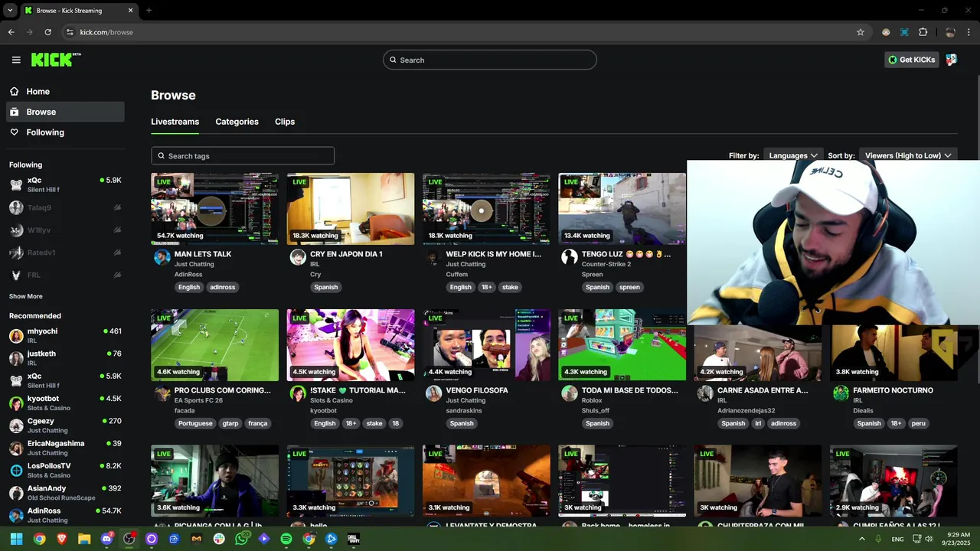Go back in browser history
The width and height of the screenshot is (980, 551).
pos(11,32)
